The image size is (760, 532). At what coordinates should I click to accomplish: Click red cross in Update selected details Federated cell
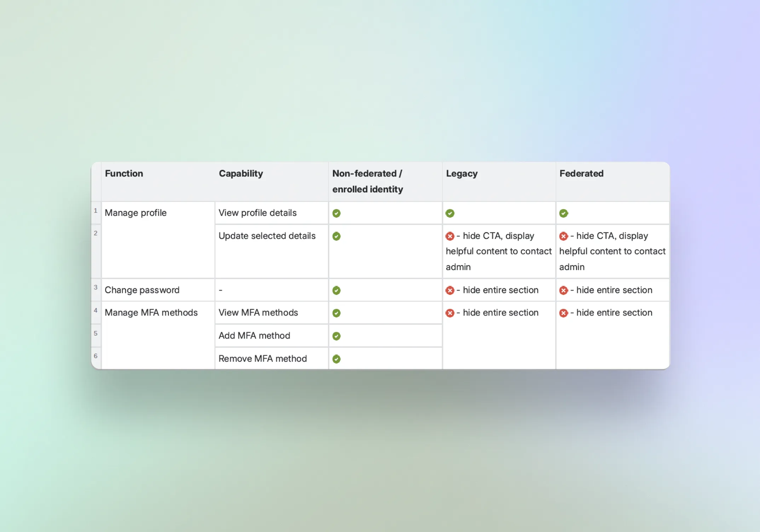(564, 236)
